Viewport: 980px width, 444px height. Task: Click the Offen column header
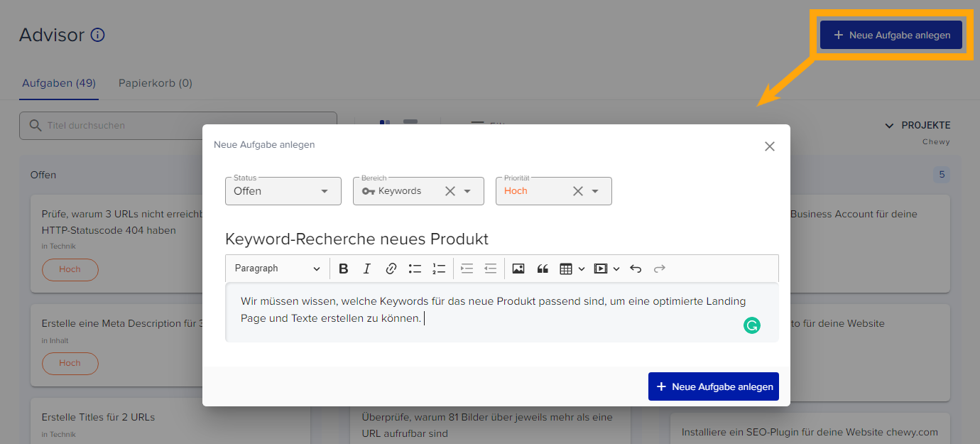(43, 175)
